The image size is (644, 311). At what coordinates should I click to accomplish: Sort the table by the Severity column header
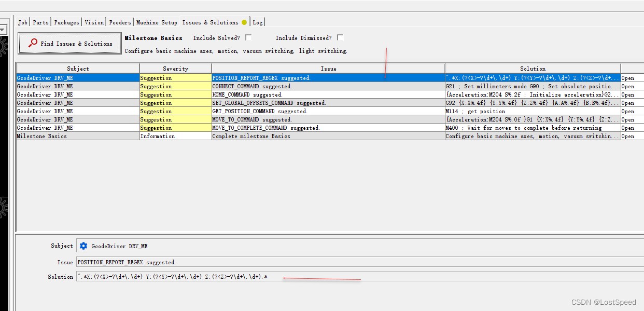tap(175, 68)
